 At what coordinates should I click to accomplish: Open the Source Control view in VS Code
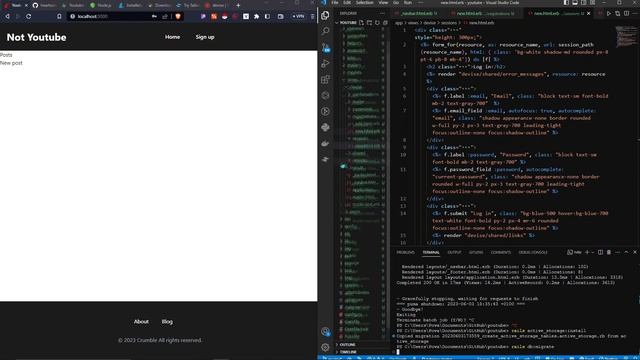coord(325,47)
